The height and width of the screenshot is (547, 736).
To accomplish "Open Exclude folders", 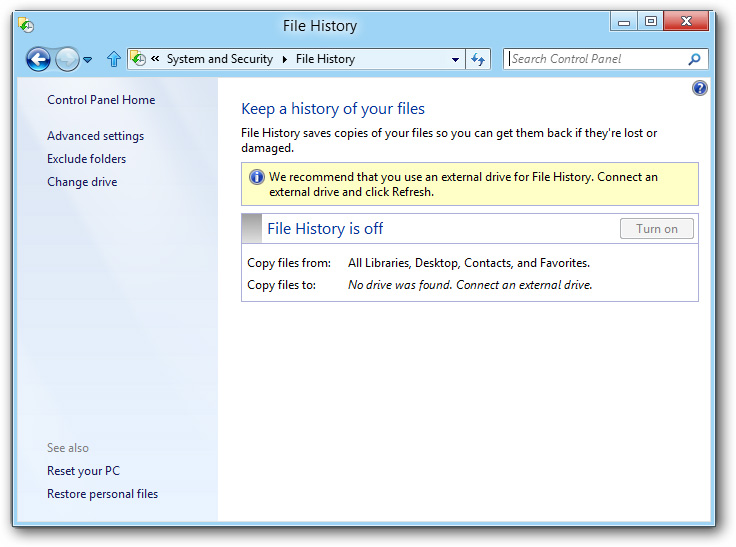I will [x=86, y=159].
